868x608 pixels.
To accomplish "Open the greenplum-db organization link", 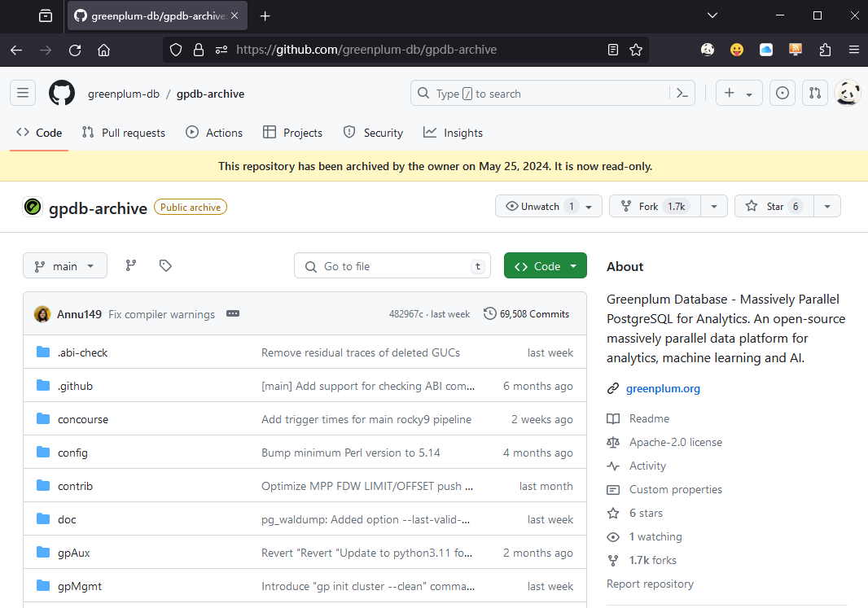I will [124, 94].
